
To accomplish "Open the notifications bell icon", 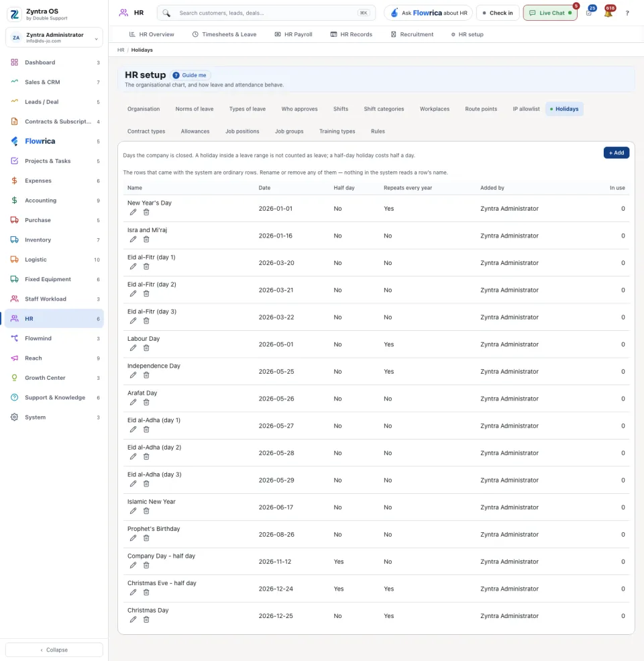I will pyautogui.click(x=608, y=13).
